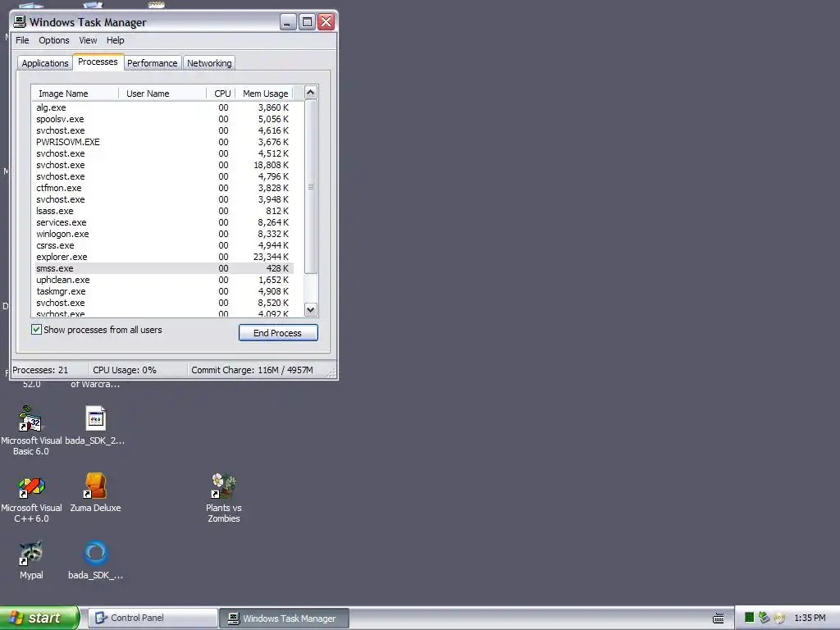Click the 1:35 PM system clock

pyautogui.click(x=810, y=619)
